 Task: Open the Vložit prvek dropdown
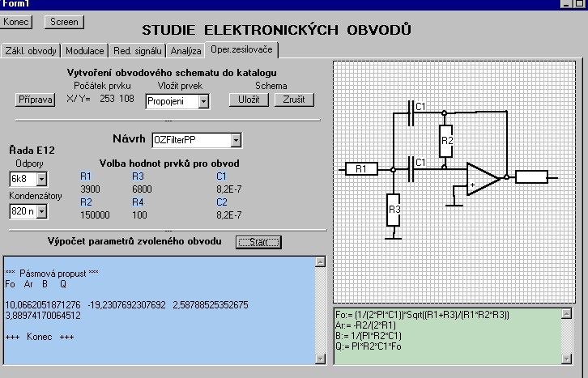click(202, 101)
